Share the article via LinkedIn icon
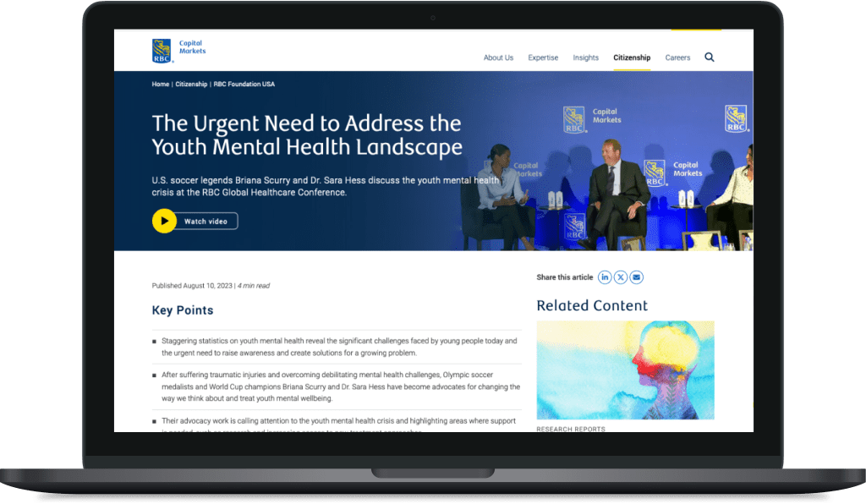 point(605,277)
